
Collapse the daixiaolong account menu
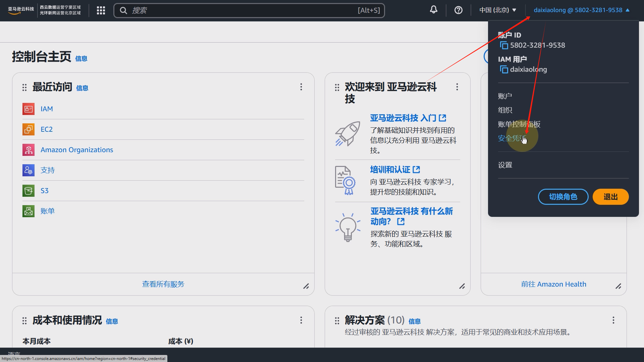pos(582,10)
